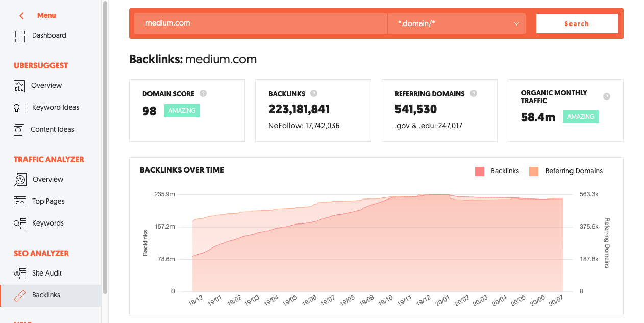This screenshot has height=323, width=644.
Task: Click the dropdown chevron in the search bar
Action: (516, 24)
